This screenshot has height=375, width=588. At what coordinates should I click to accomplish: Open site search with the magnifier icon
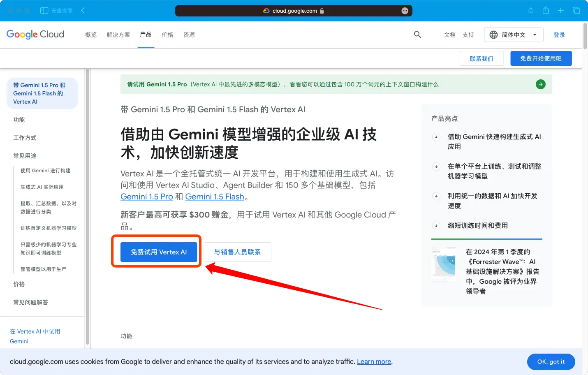[x=417, y=35]
